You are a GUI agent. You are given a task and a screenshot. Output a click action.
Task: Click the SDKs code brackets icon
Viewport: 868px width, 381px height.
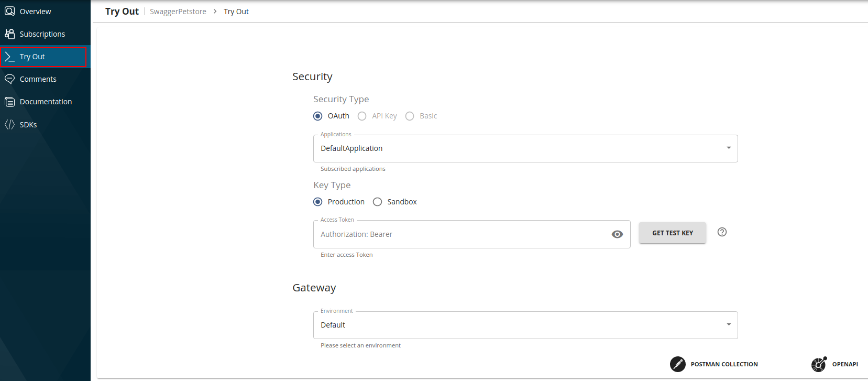9,125
